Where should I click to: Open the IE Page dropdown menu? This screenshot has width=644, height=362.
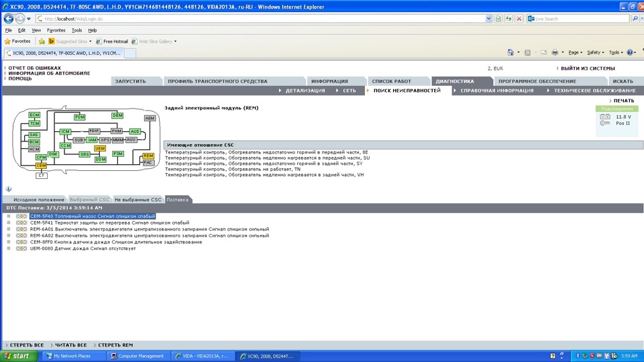(x=575, y=52)
